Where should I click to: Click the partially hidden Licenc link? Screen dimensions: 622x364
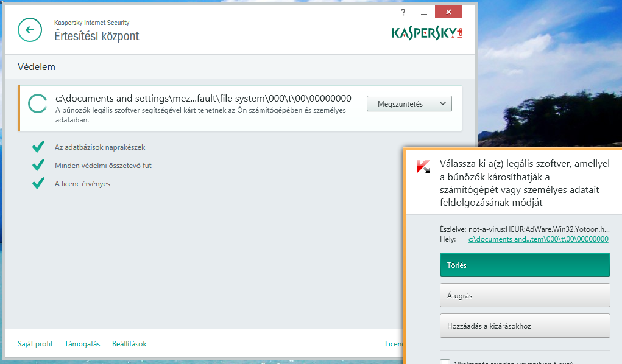click(394, 344)
